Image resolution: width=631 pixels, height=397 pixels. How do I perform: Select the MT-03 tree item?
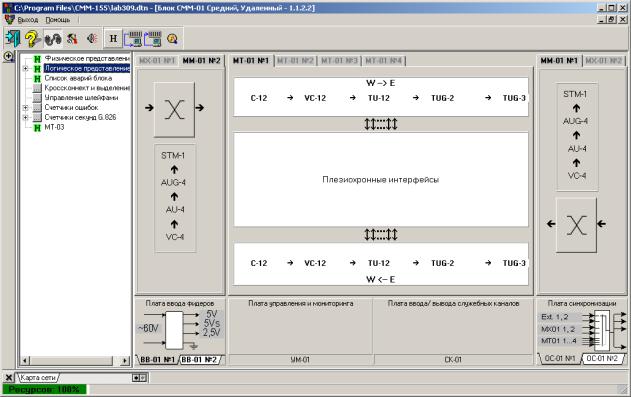click(x=54, y=127)
